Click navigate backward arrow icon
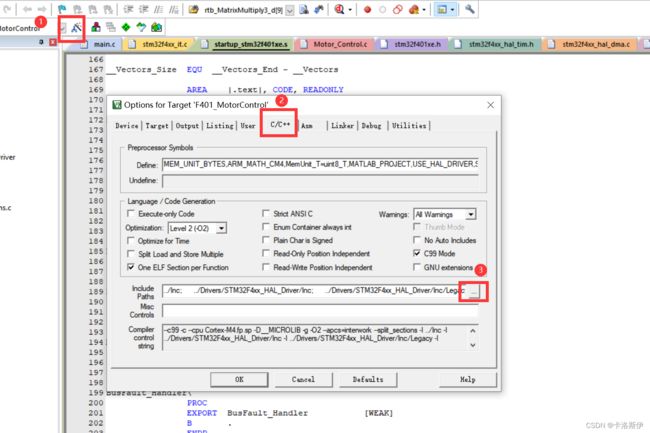Viewport: 650px width, 433px height. tap(27, 9)
